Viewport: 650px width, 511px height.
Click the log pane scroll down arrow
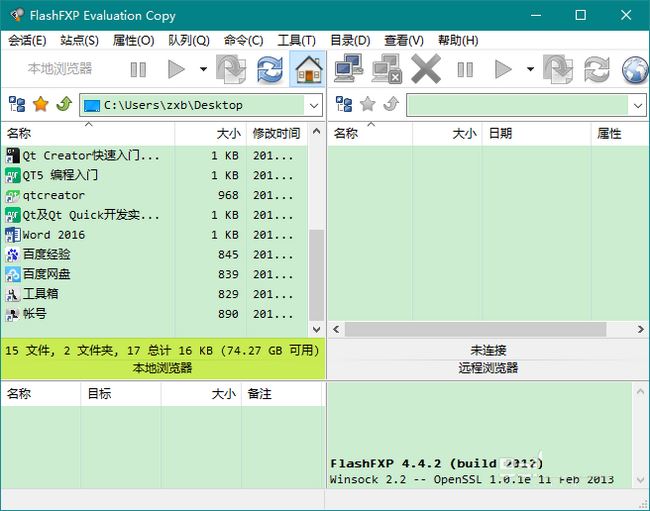[x=640, y=480]
